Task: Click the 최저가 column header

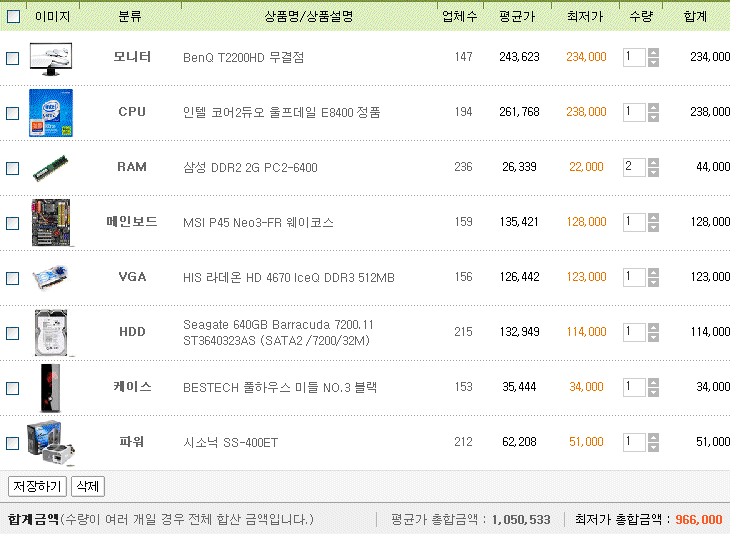Action: point(585,17)
